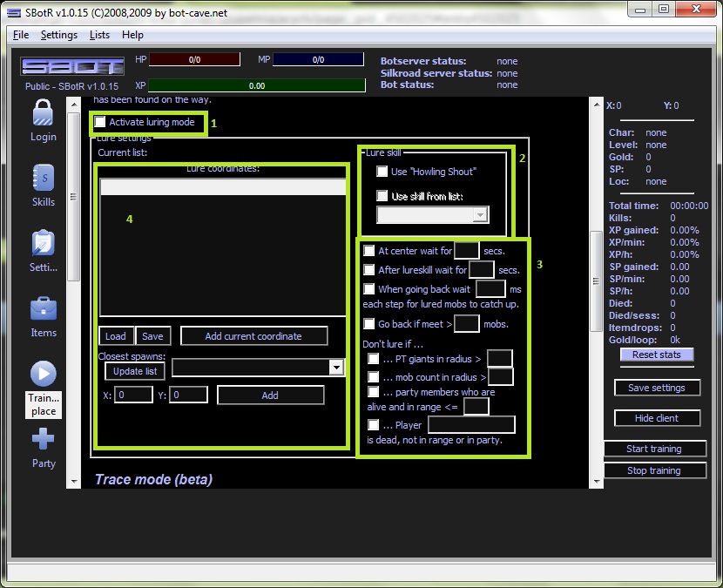This screenshot has height=588, width=723.
Task: Click the green XP progress bar
Action: coord(257,85)
